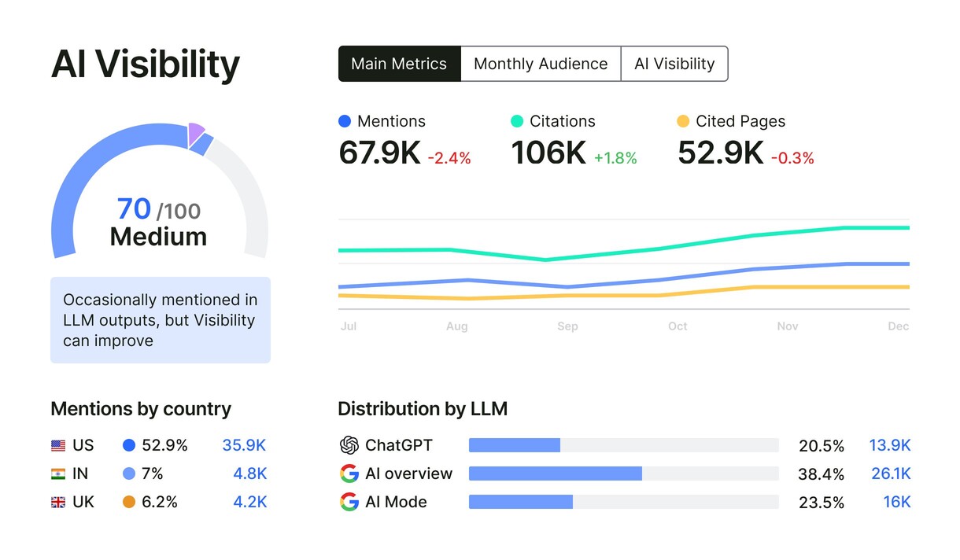Open the 16K AI Mode link
This screenshot has height=560, width=960.
coord(897,502)
